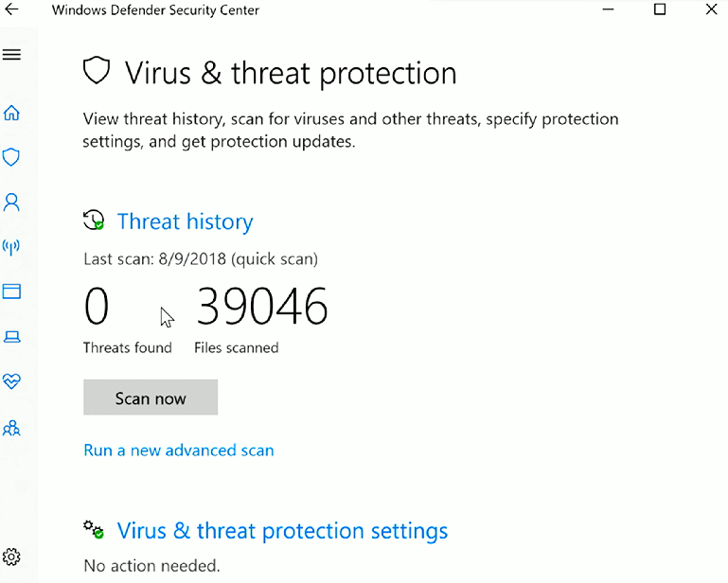Open Run a new advanced scan link
Screen dimensions: 728x583
pyautogui.click(x=179, y=450)
